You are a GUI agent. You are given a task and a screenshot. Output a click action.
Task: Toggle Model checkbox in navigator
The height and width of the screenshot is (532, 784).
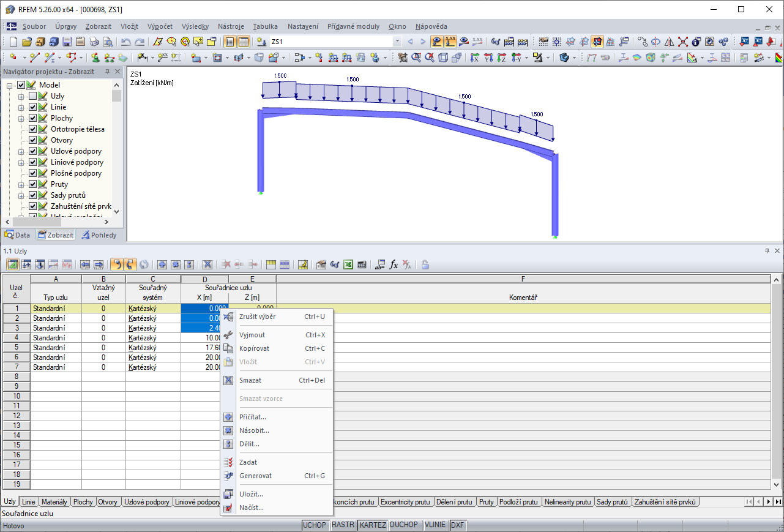click(21, 85)
